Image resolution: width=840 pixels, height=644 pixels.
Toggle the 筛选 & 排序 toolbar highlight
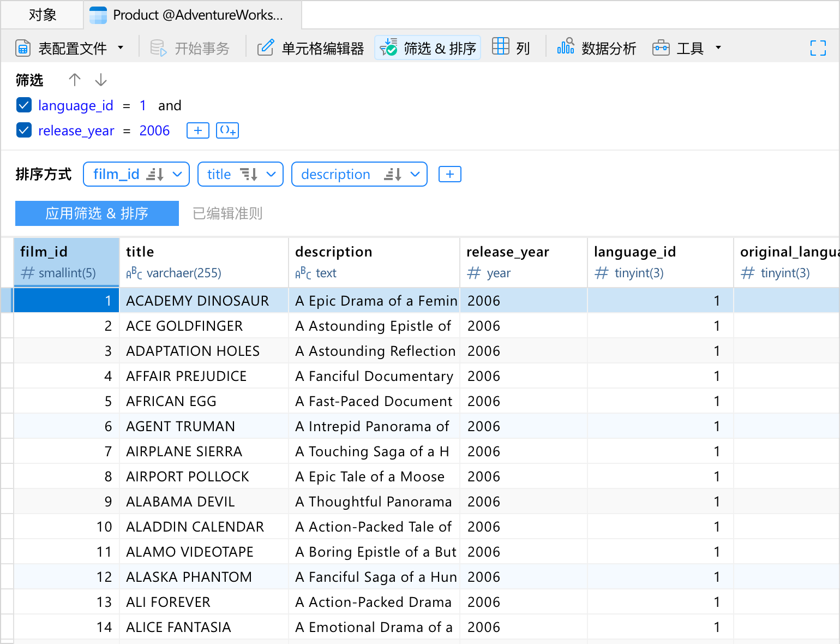[427, 47]
